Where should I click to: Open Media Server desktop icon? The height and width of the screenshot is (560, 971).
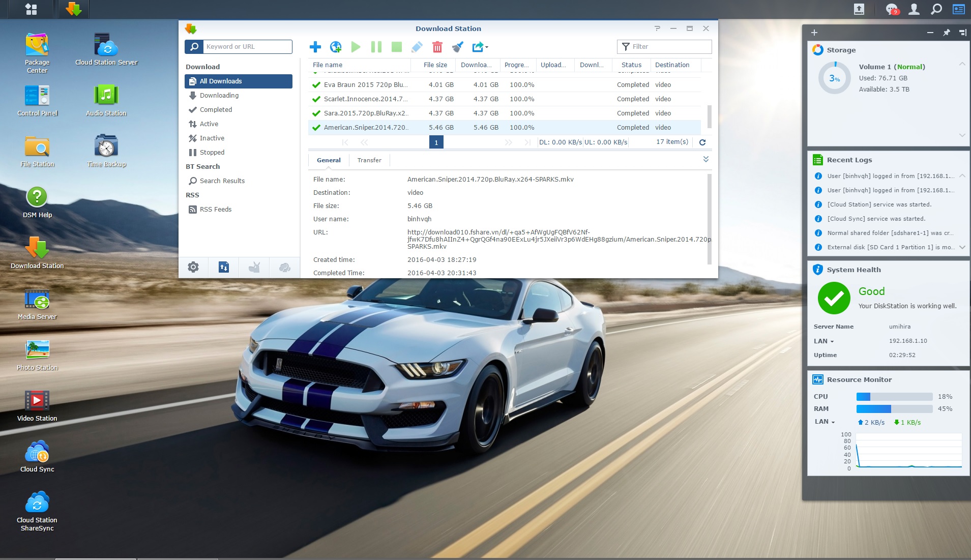click(37, 304)
